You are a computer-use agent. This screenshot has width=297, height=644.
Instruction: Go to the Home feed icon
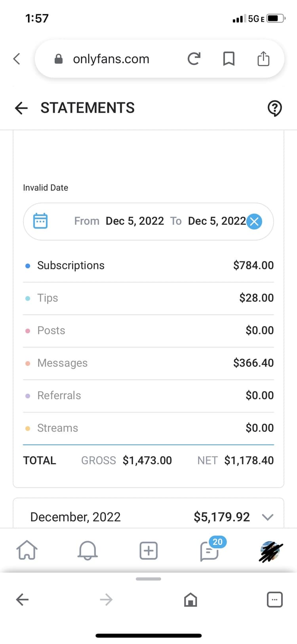(x=27, y=550)
